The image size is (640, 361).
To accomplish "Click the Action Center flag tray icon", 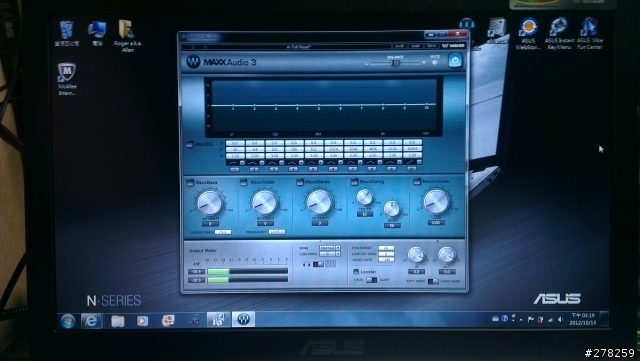I will pyautogui.click(x=531, y=319).
